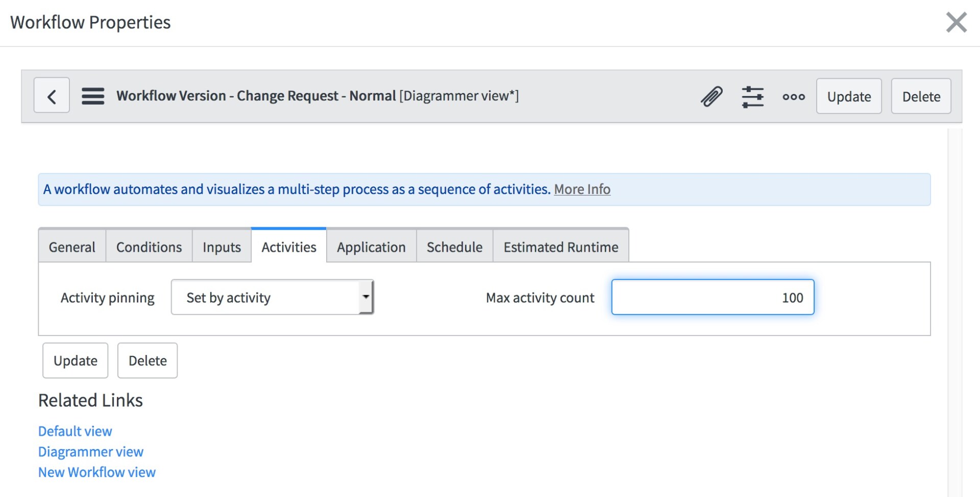980x497 pixels.
Task: Click the back arrow button
Action: point(52,96)
